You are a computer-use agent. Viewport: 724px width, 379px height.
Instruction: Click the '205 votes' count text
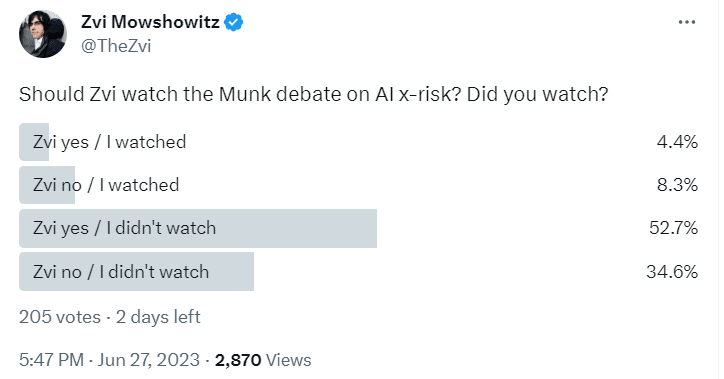point(60,317)
